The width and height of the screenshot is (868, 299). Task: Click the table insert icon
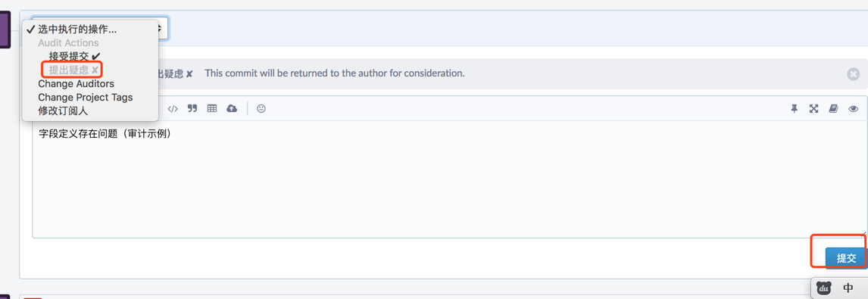click(x=211, y=108)
